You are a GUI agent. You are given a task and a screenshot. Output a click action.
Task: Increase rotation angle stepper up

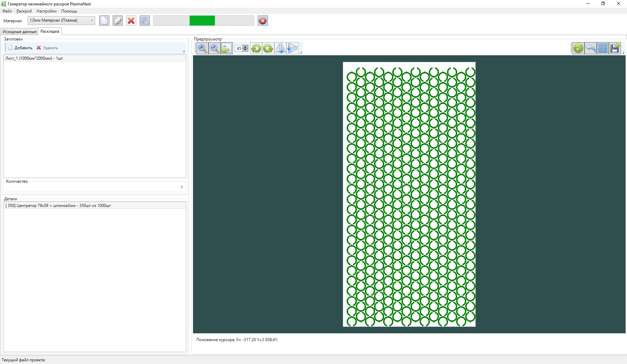click(245, 47)
